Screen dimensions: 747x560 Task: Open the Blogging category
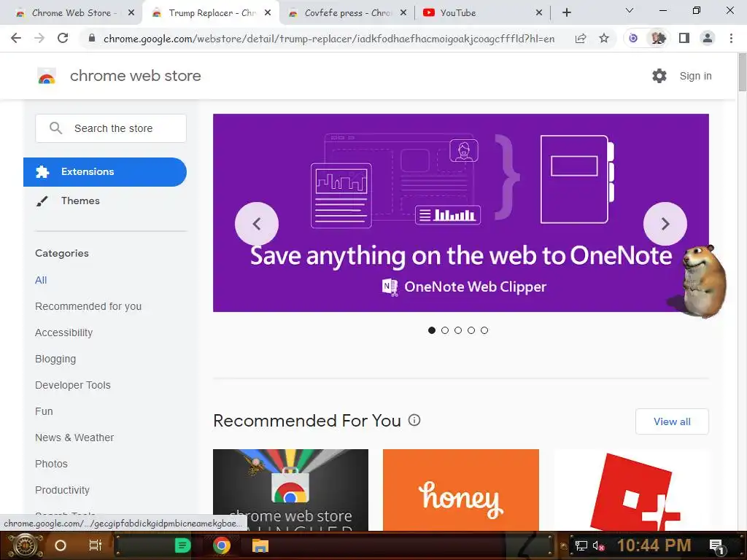coord(55,359)
